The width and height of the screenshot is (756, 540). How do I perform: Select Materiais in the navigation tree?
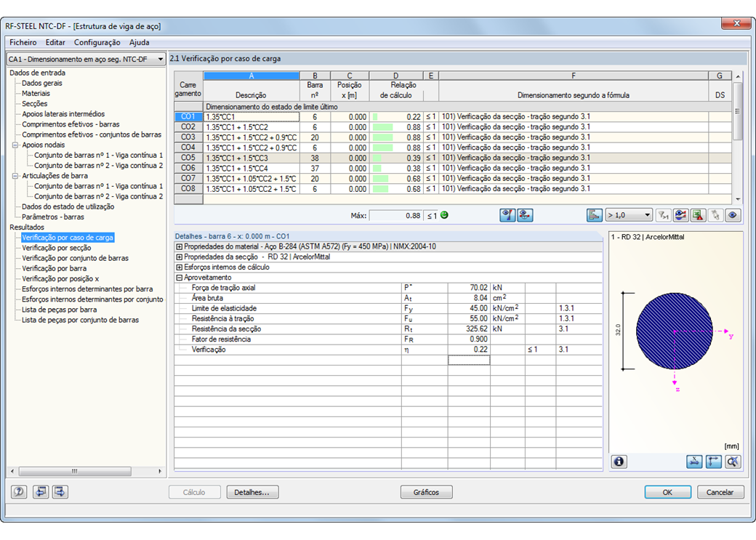[x=36, y=94]
